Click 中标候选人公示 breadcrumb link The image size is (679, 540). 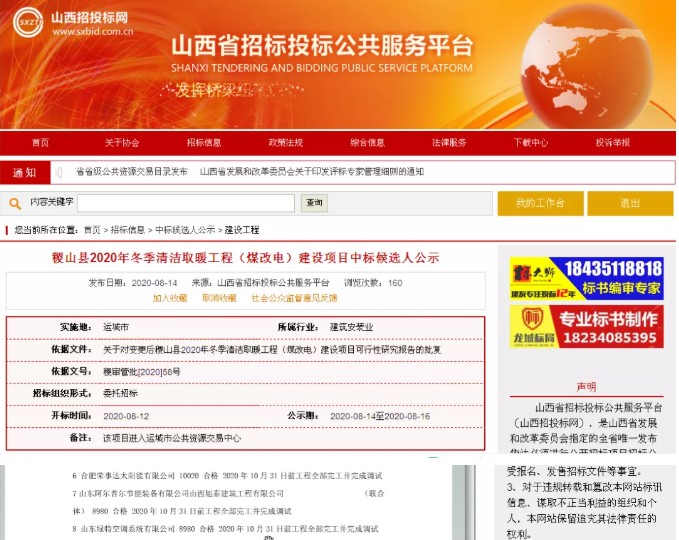(x=185, y=230)
